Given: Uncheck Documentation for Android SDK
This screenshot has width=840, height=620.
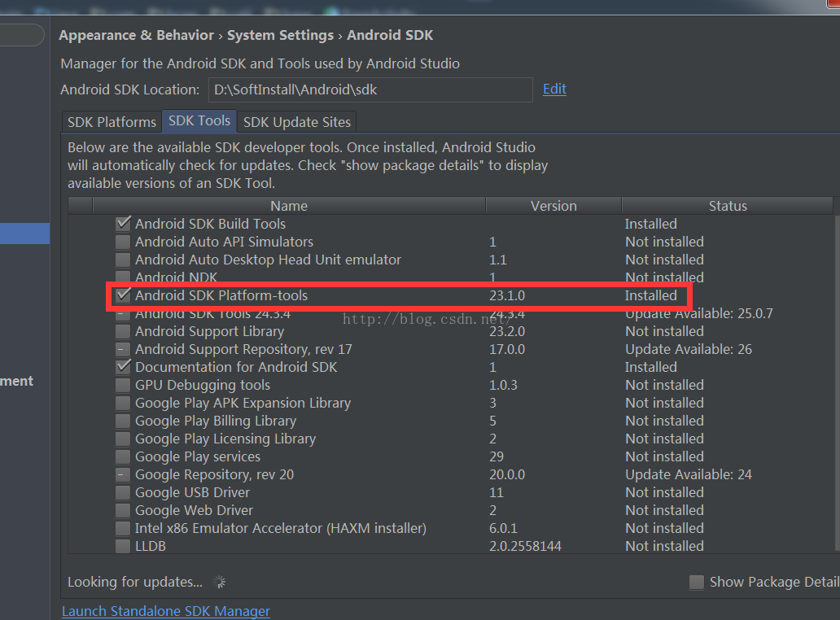Looking at the screenshot, I should point(123,367).
